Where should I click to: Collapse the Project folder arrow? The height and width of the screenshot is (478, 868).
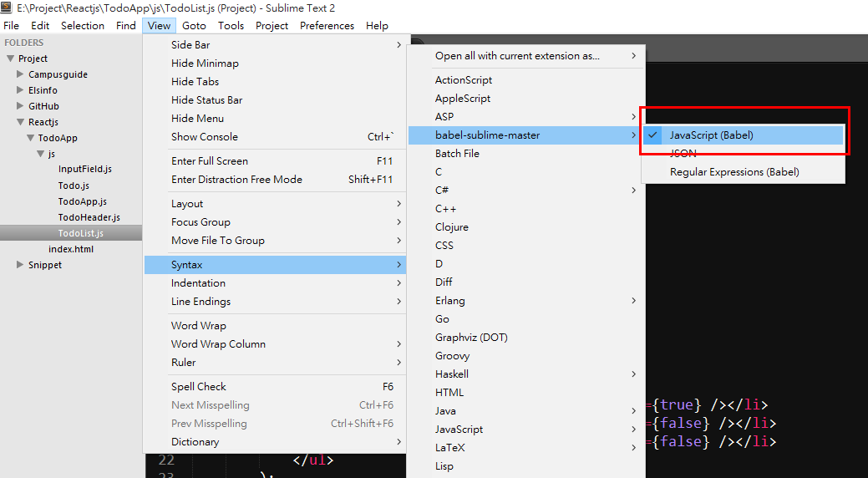coord(10,58)
